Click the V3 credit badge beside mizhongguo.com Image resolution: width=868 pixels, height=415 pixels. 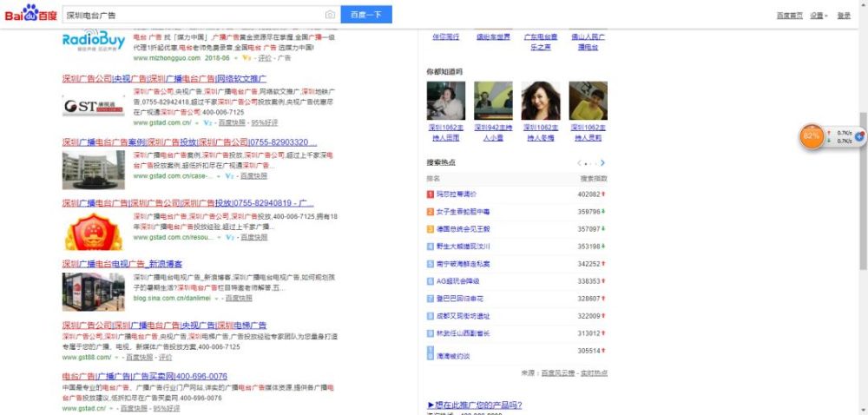pos(247,57)
